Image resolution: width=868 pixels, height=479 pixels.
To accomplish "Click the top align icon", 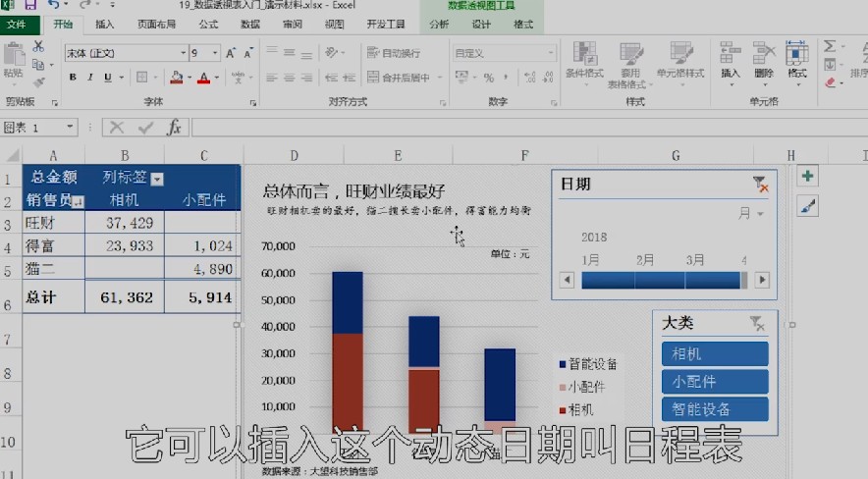I will click(271, 51).
